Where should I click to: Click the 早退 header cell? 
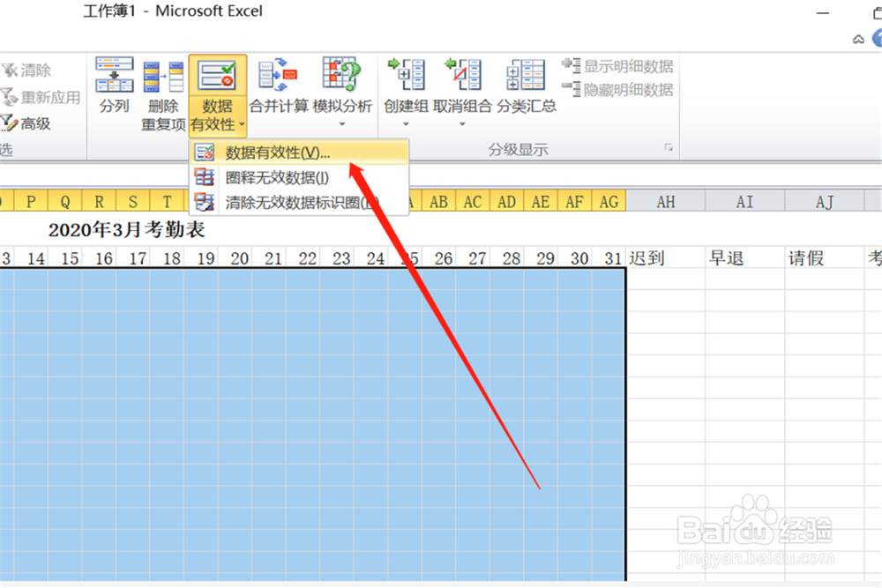point(744,258)
